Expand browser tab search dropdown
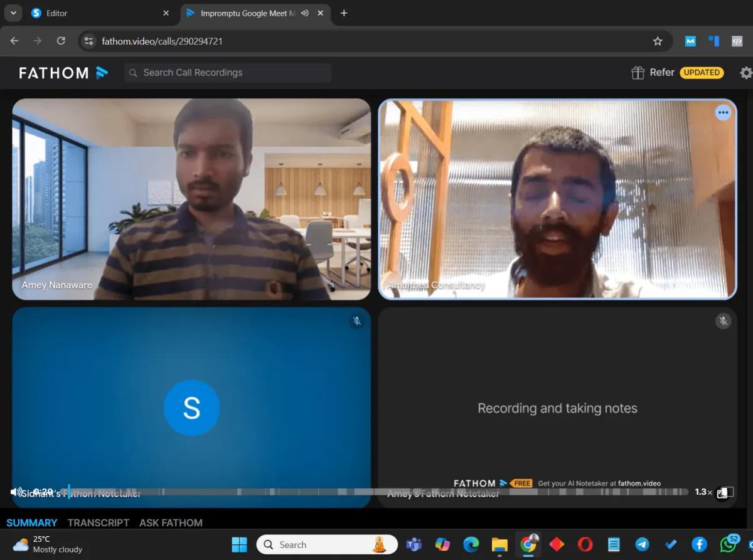This screenshot has height=560, width=753. coord(13,13)
